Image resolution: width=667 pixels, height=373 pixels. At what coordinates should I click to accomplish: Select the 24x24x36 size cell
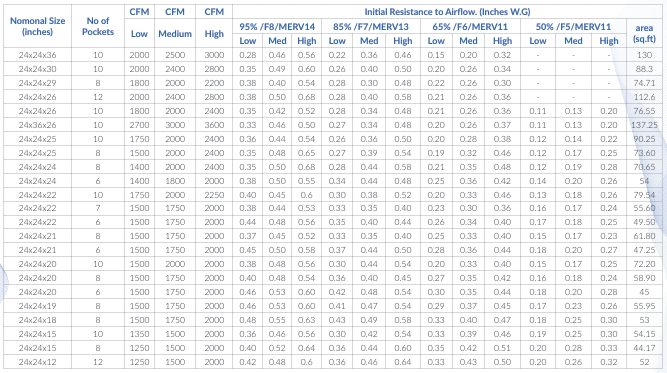point(37,55)
